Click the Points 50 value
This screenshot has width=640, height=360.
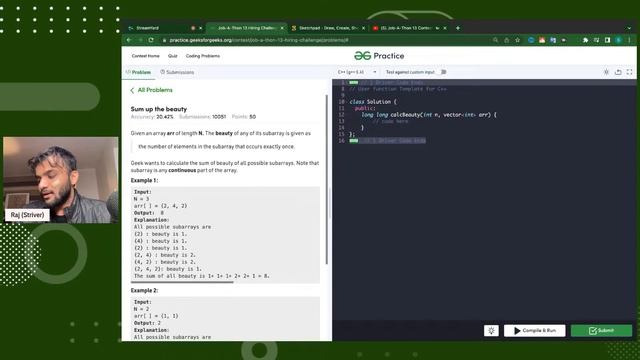click(253, 117)
